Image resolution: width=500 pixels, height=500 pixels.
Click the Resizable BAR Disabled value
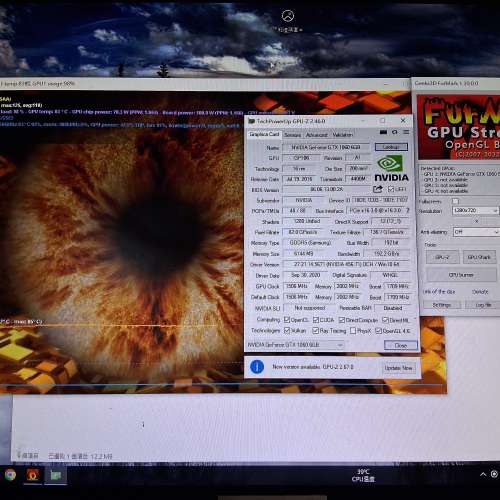point(393,308)
